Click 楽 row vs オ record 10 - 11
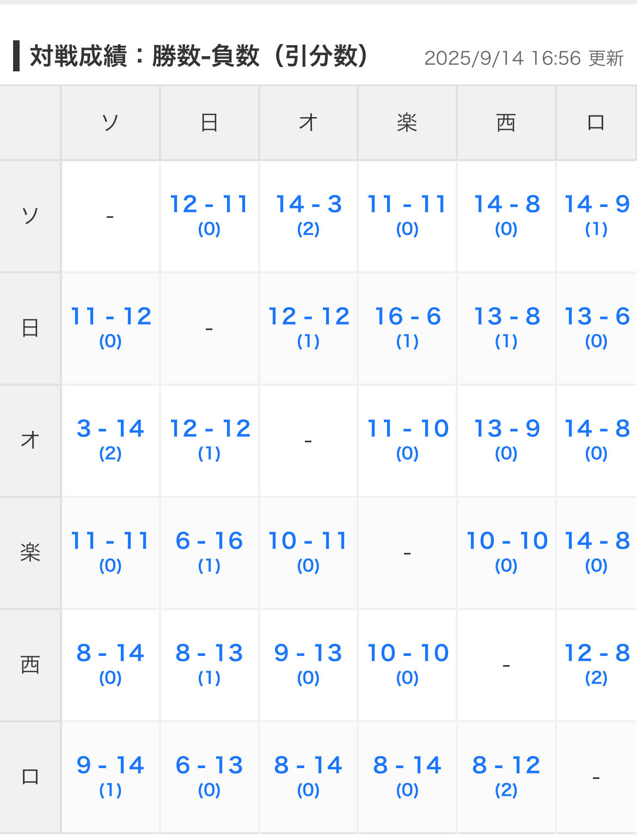The width and height of the screenshot is (637, 840). [x=308, y=542]
